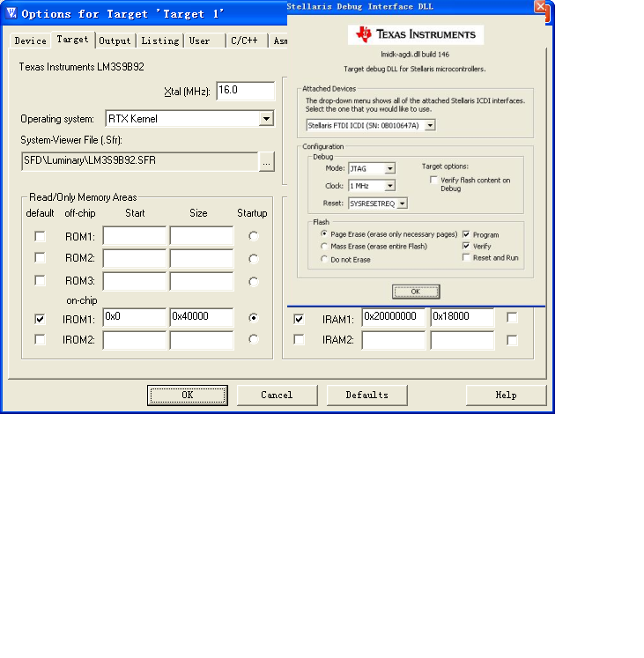The image size is (644, 658).
Task: Click the IRAM2 Start address field
Action: (394, 340)
